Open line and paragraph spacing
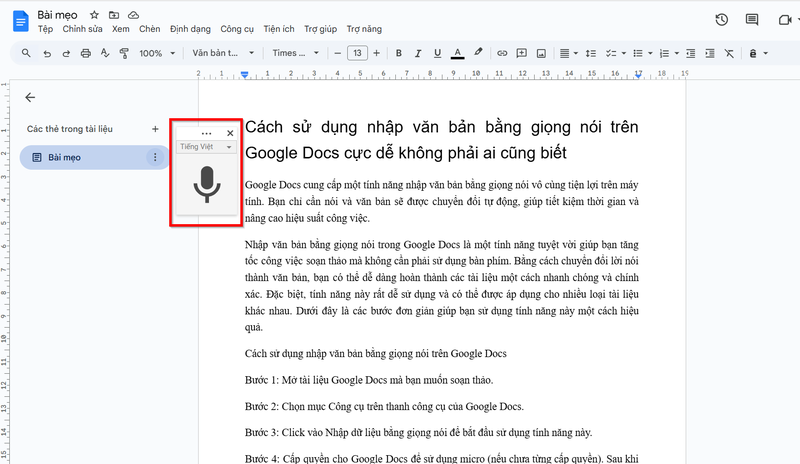Viewport: 800px width, 464px height. click(x=591, y=53)
